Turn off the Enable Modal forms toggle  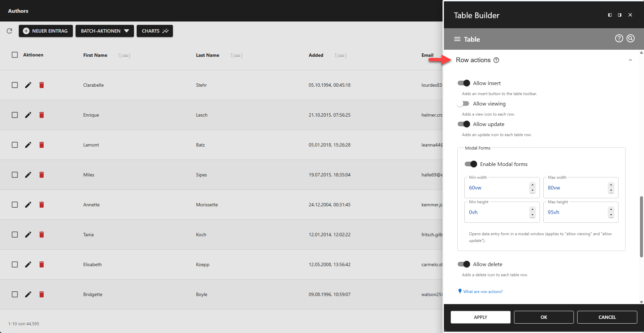tap(470, 164)
